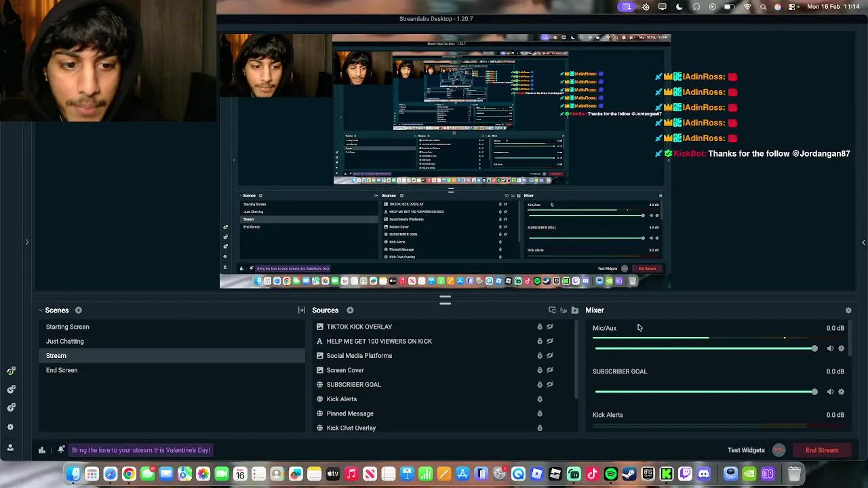Select the End Screen scene
The width and height of the screenshot is (868, 488).
coord(172,370)
